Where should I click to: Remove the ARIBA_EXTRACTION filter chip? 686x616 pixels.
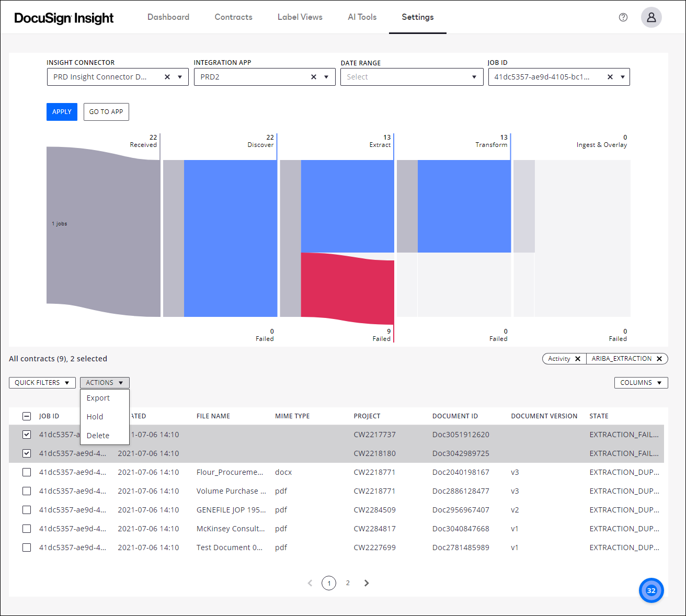pos(659,358)
